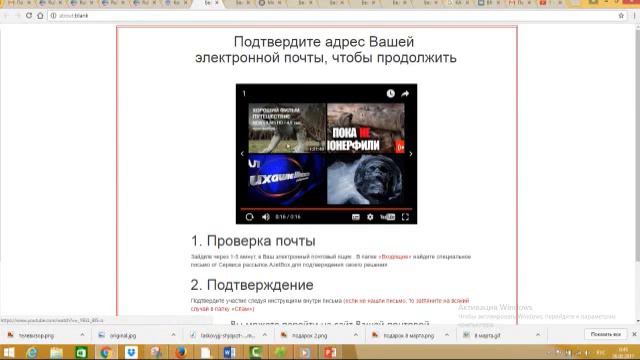Expand menu for third download item
The image size is (640, 360).
tap(264, 335)
